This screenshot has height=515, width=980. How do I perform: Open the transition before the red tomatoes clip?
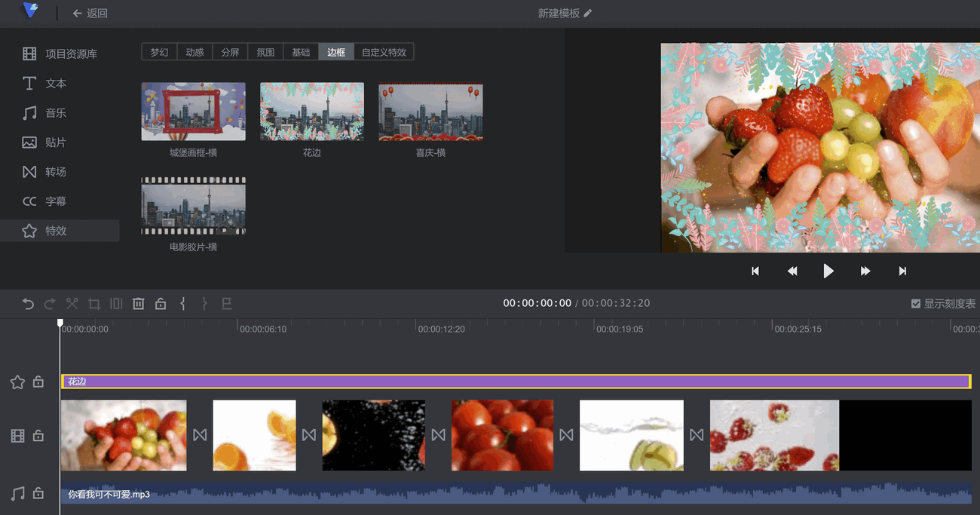click(438, 435)
